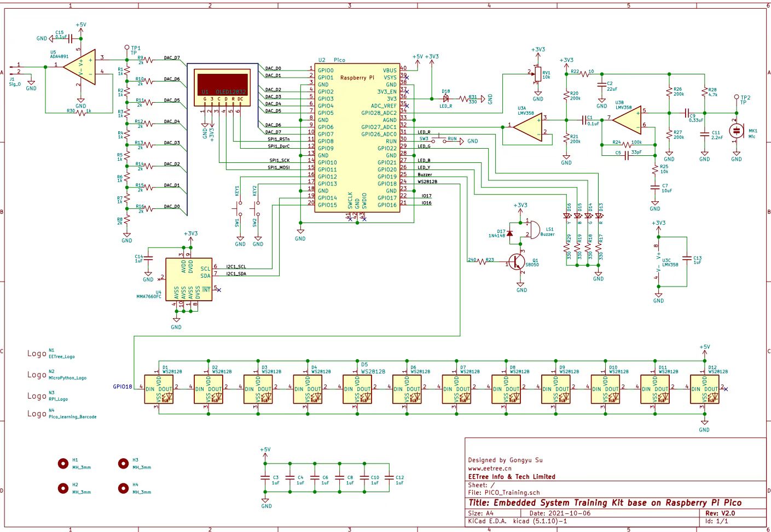Click the R30 1k feedback resistor

[x=81, y=113]
